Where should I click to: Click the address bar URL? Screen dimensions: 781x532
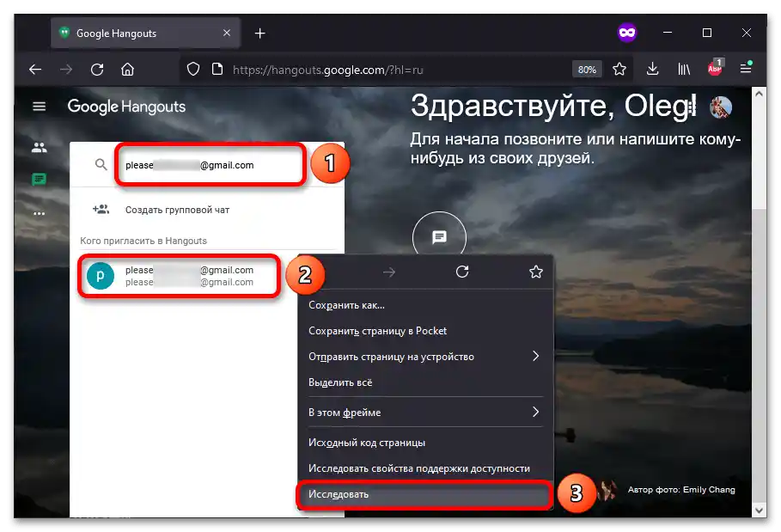327,70
